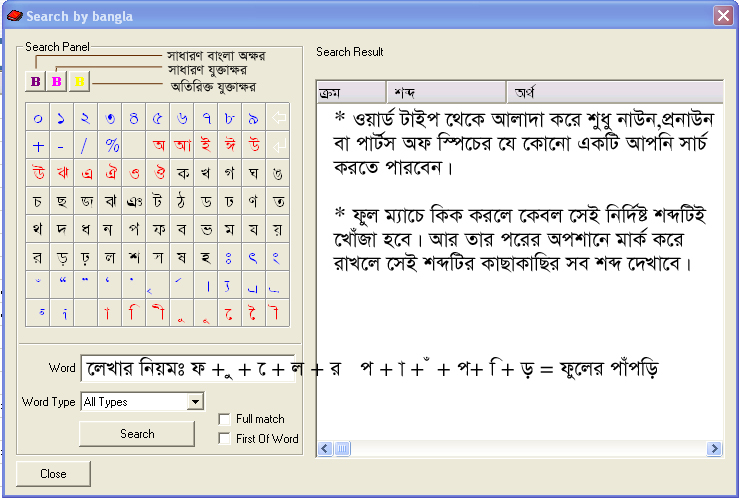
Task: Click the red vowel আ key
Action: [182, 145]
